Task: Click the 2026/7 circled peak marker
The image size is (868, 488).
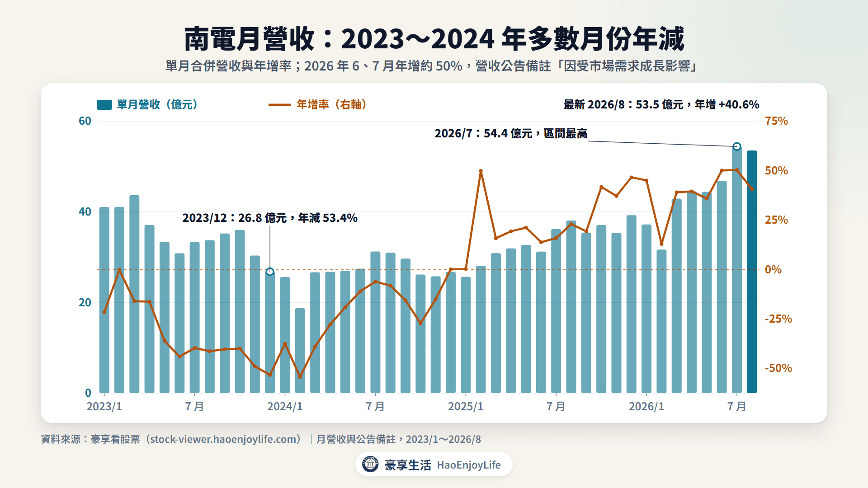Action: pos(737,146)
